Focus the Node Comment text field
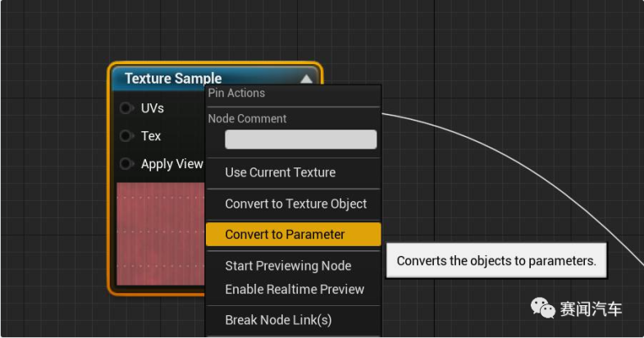The width and height of the screenshot is (644, 338). coord(300,139)
